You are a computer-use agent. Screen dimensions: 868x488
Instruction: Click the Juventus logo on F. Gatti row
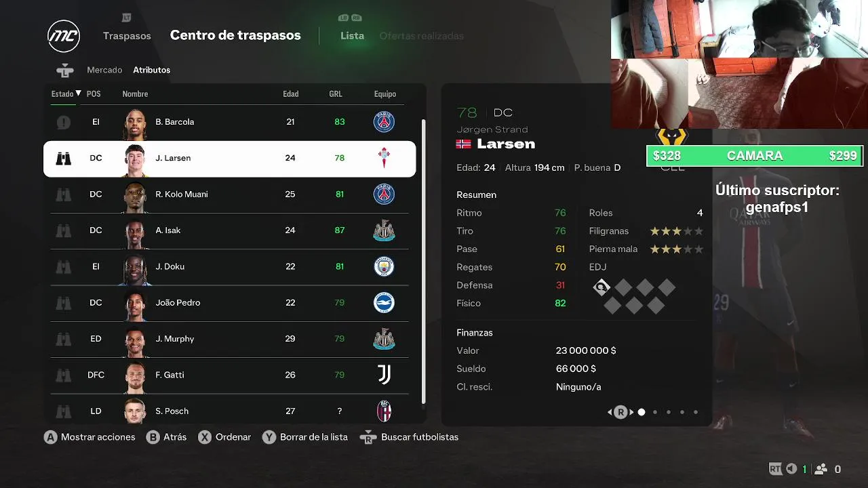pos(384,375)
